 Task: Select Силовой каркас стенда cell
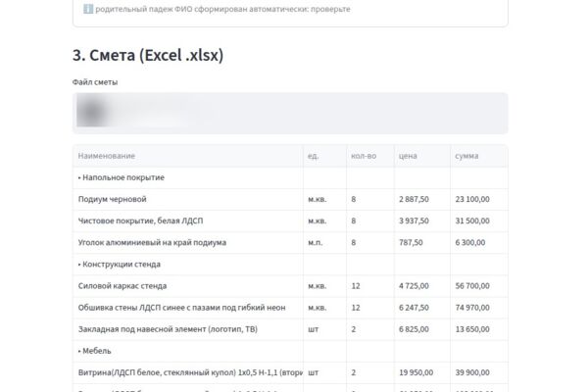pyautogui.click(x=187, y=286)
